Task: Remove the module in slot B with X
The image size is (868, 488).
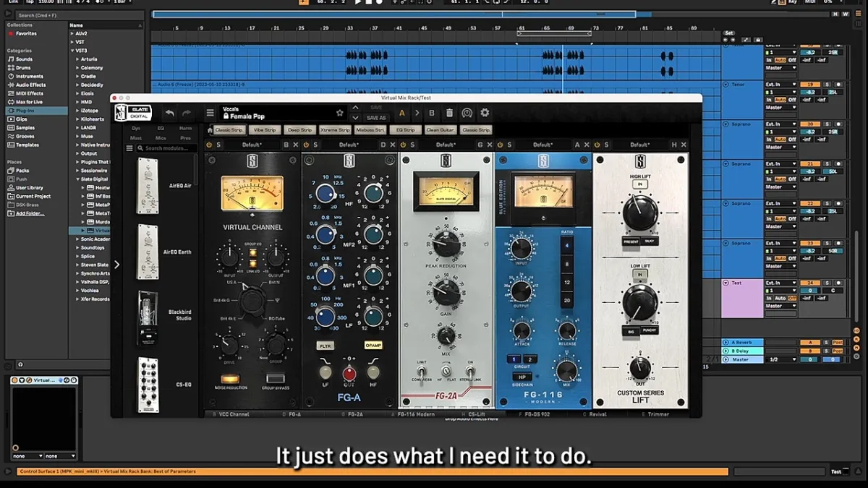Action: (x=295, y=145)
